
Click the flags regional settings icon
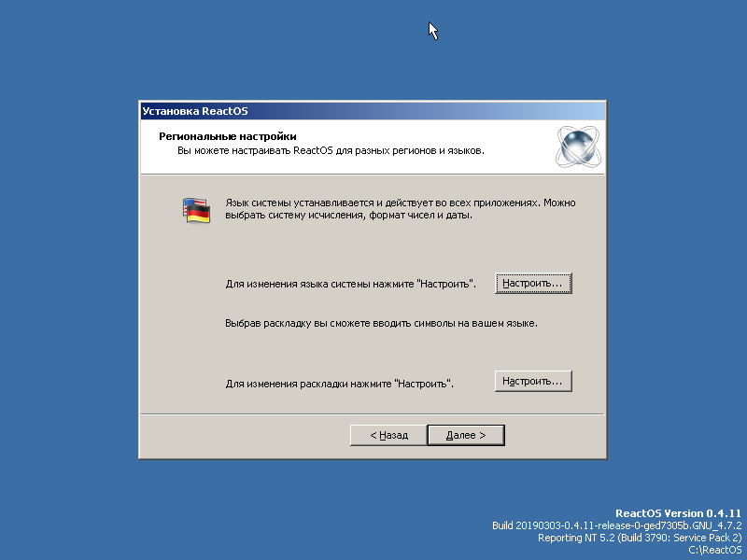pos(196,211)
